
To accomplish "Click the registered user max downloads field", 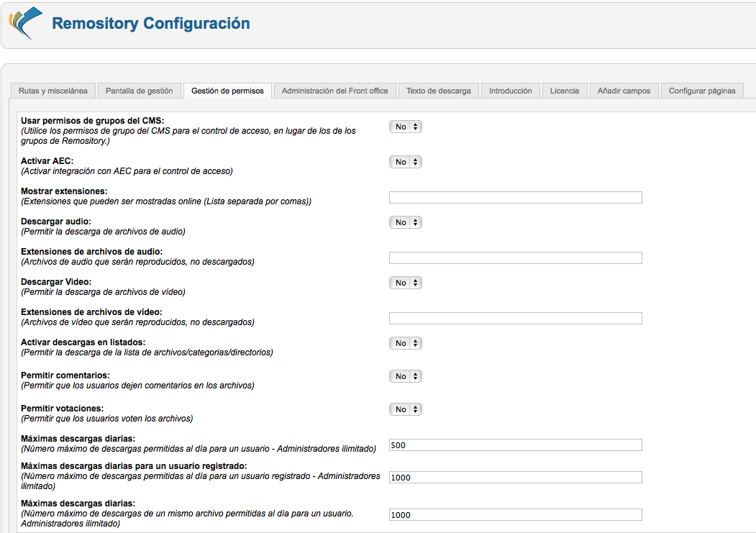I will [x=516, y=477].
